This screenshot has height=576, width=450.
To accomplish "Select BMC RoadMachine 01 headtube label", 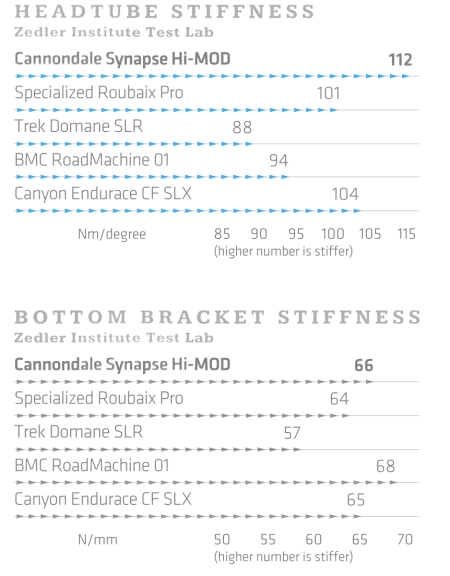I will coord(92,160).
